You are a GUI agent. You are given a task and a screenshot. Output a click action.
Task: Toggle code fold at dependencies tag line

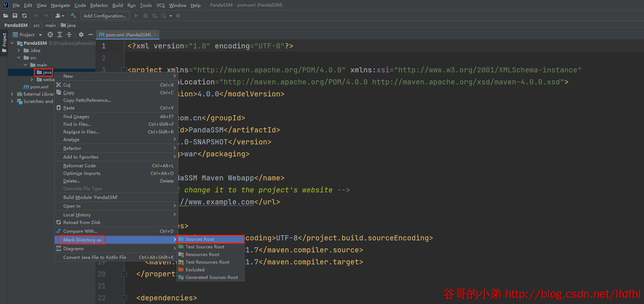(x=124, y=298)
